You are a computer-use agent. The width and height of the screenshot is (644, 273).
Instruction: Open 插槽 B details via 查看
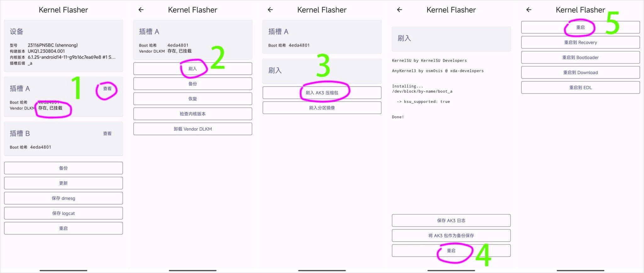107,133
